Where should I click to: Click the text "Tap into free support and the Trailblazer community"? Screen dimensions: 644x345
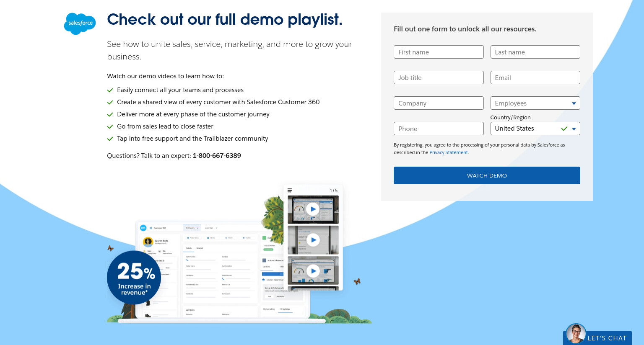[x=192, y=139]
